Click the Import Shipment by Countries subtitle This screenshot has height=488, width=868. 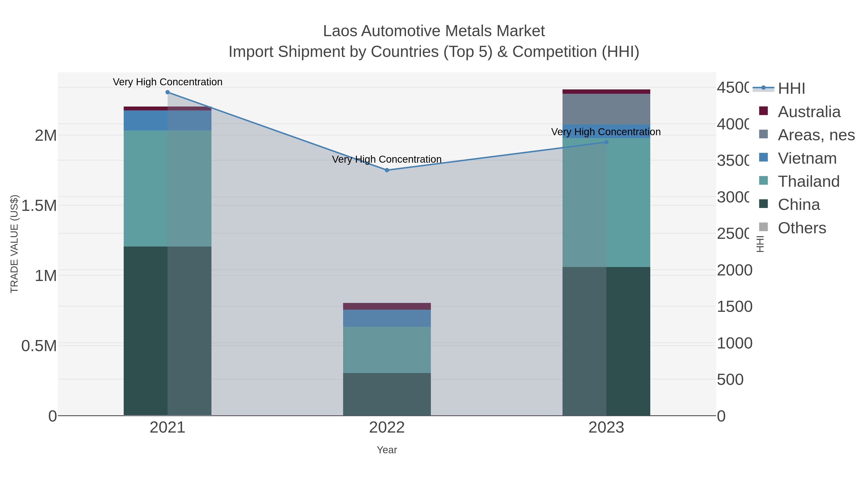click(434, 52)
